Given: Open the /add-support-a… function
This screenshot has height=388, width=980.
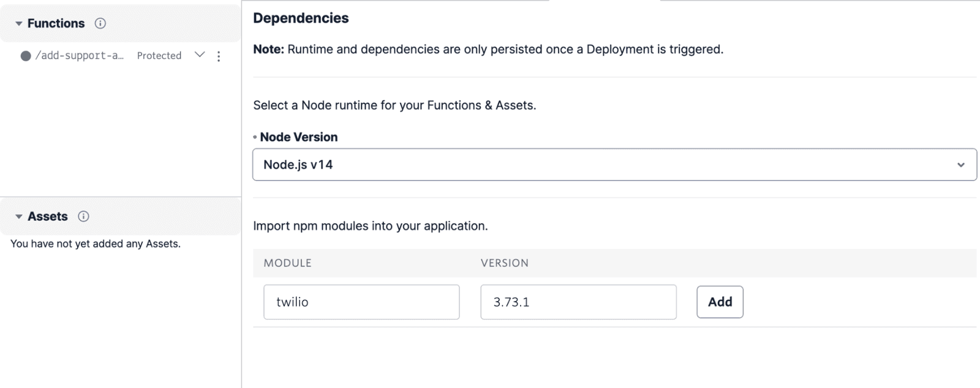Looking at the screenshot, I should tap(79, 56).
